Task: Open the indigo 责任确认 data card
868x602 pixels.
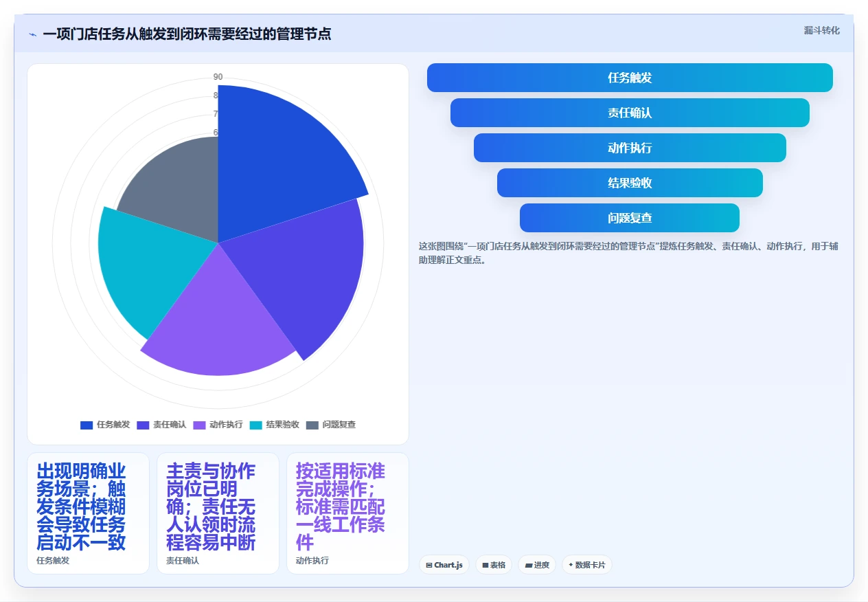Action: pyautogui.click(x=218, y=513)
